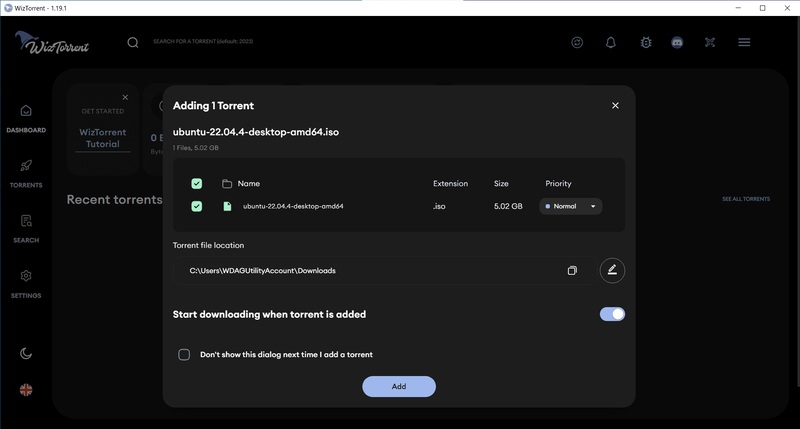Click the notifications bell icon
The width and height of the screenshot is (800, 429).
[611, 42]
